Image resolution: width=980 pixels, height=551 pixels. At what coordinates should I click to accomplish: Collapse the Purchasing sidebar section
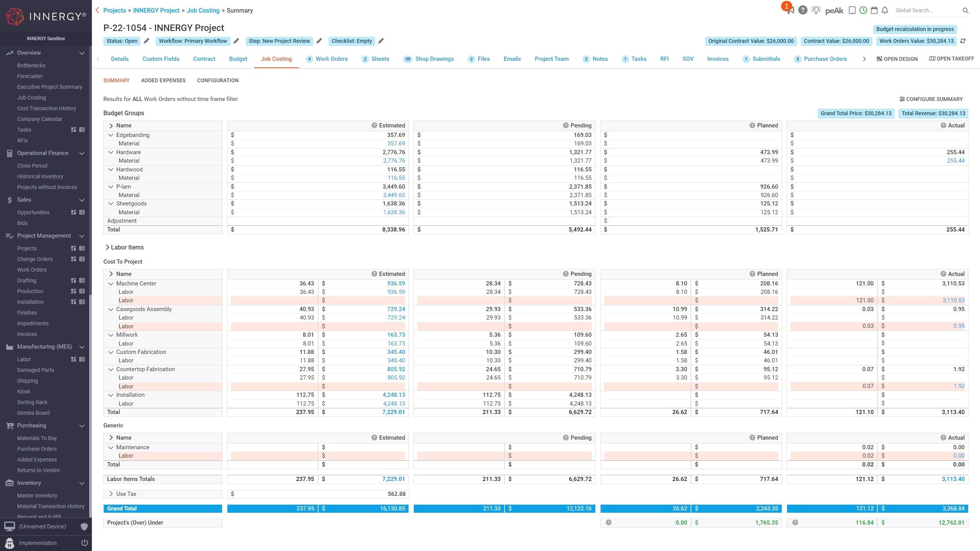(x=82, y=425)
